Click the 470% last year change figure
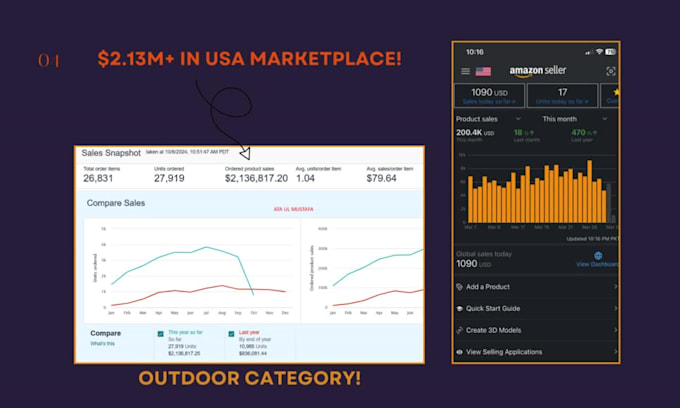 [584, 133]
